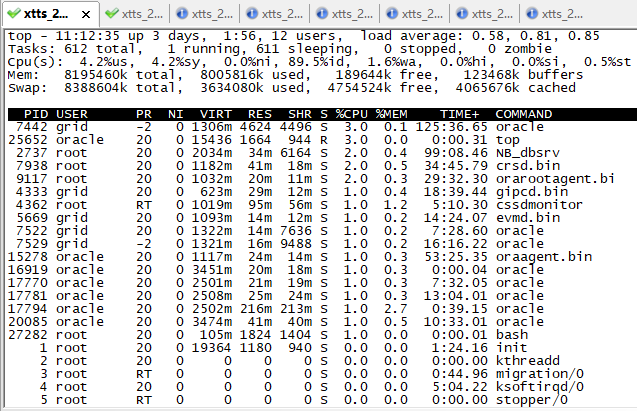Select the last xtts_2 tab on the right
637x411 pixels.
(x=563, y=14)
